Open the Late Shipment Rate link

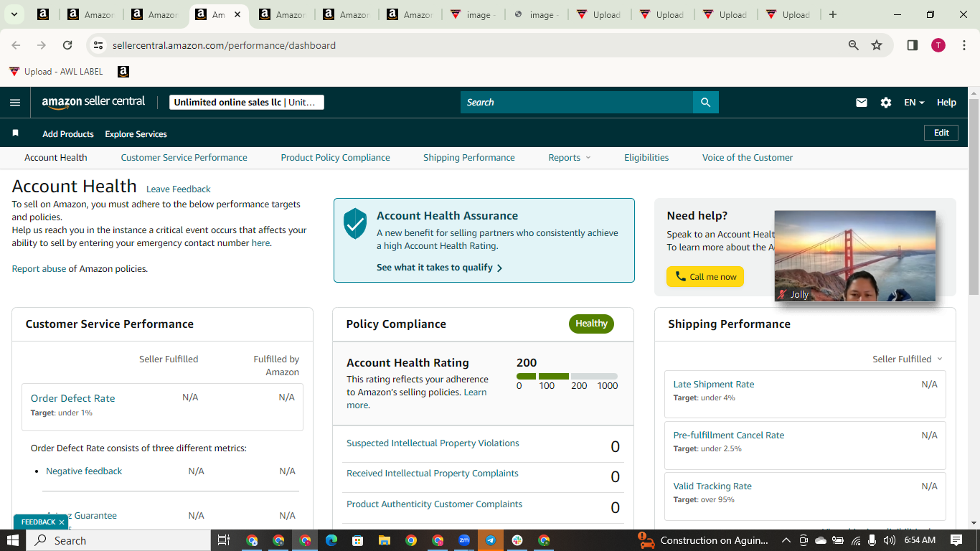pyautogui.click(x=713, y=385)
